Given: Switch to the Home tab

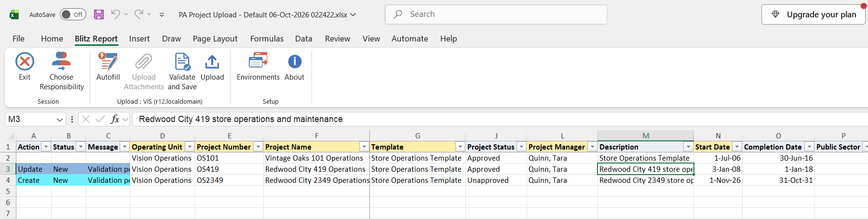Looking at the screenshot, I should pyautogui.click(x=52, y=39).
